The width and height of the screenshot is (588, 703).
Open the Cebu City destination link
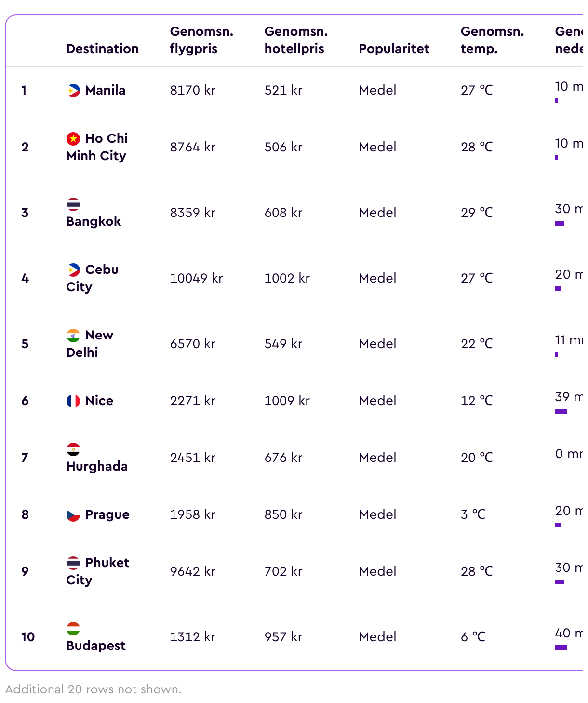coord(93,278)
